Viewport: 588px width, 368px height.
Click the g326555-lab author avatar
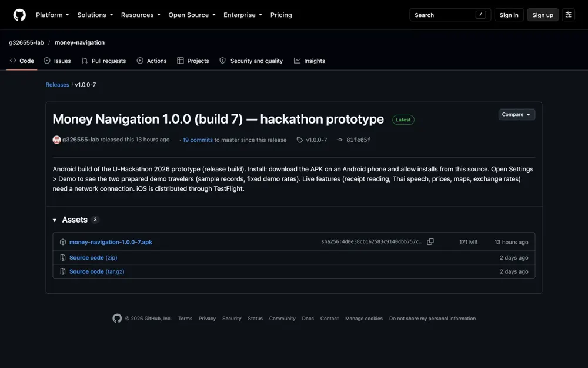[x=56, y=140]
